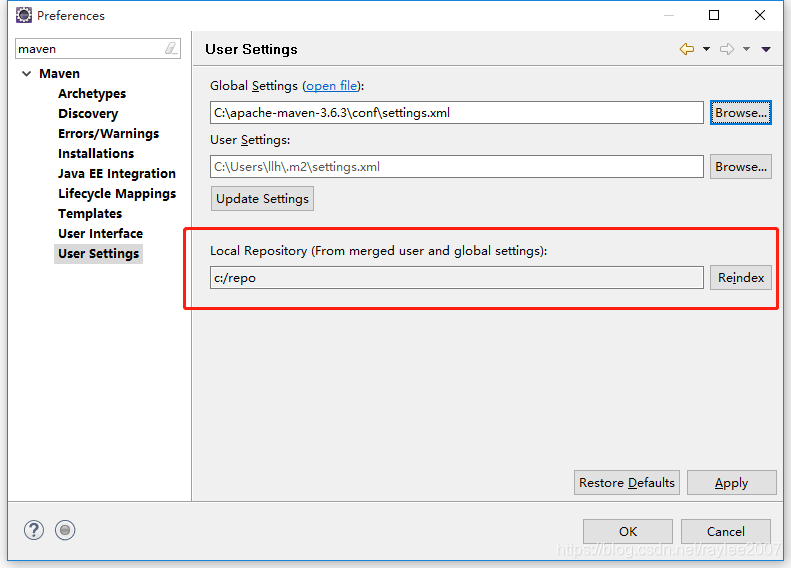Browse for the Global Settings file
Screen dimensions: 791x568
pos(741,112)
